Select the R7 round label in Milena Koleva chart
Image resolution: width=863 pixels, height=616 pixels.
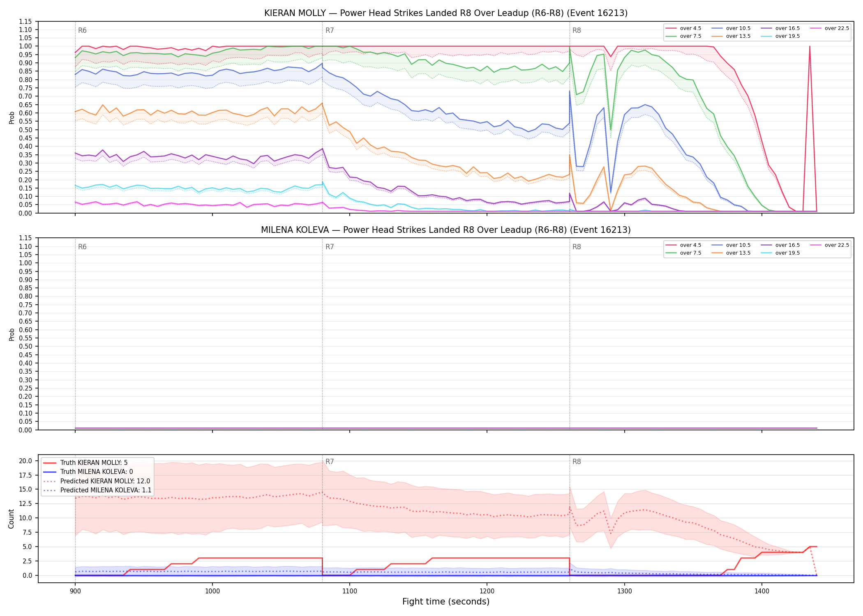pos(330,247)
